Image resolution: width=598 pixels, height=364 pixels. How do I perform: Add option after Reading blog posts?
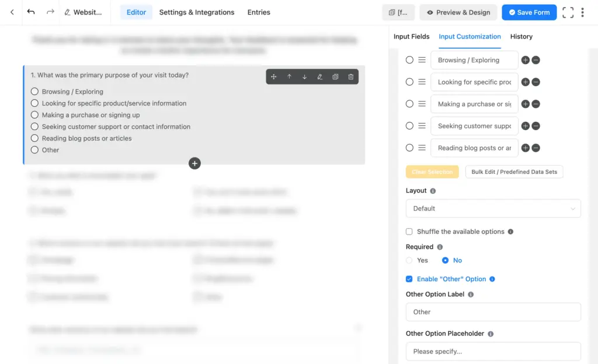tap(525, 148)
